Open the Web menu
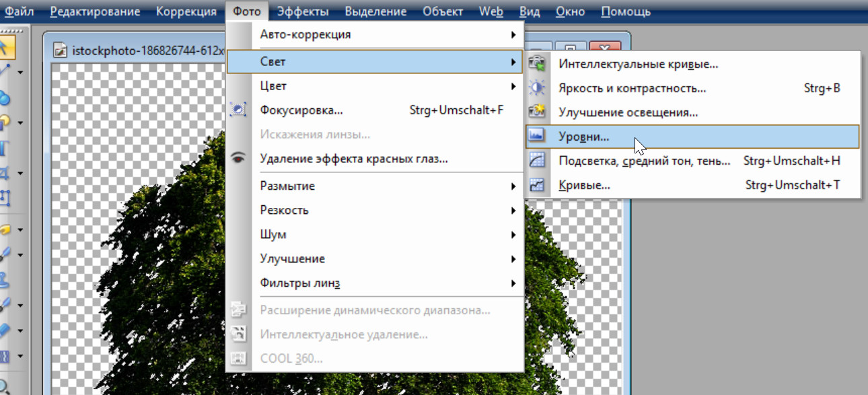Viewport: 868px width, 395px height. tap(491, 11)
